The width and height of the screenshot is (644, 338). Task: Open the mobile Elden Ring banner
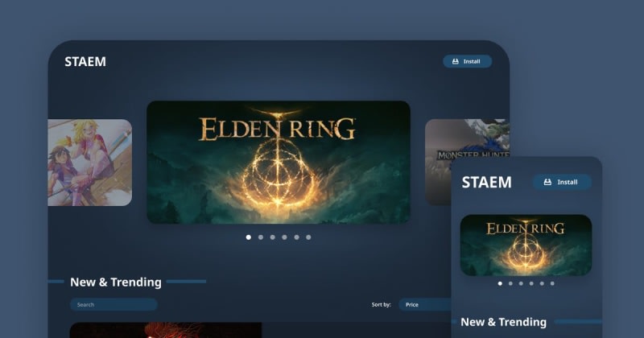point(526,245)
